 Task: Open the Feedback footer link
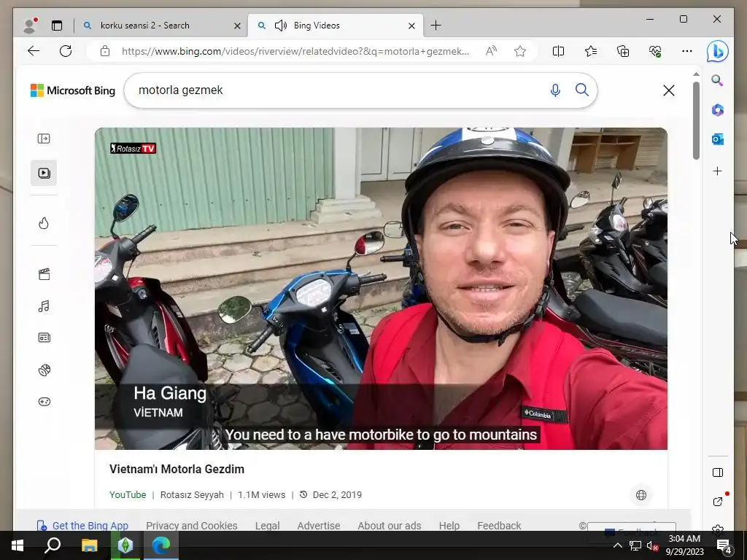click(499, 525)
